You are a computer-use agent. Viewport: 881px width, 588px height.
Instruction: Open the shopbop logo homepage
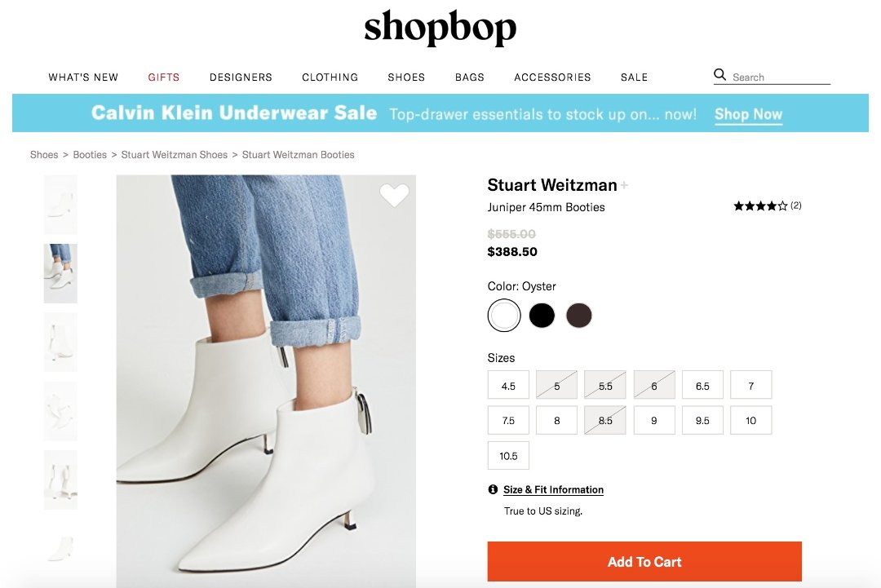[x=440, y=28]
